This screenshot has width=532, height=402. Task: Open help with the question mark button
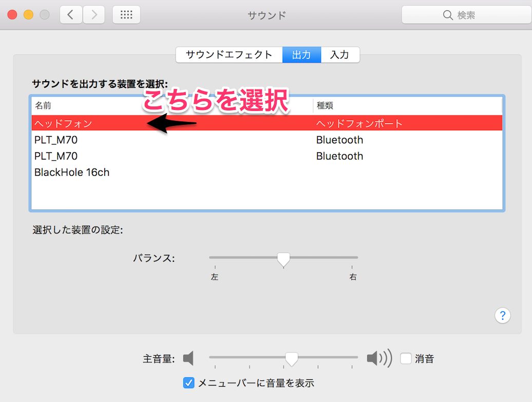pos(503,316)
